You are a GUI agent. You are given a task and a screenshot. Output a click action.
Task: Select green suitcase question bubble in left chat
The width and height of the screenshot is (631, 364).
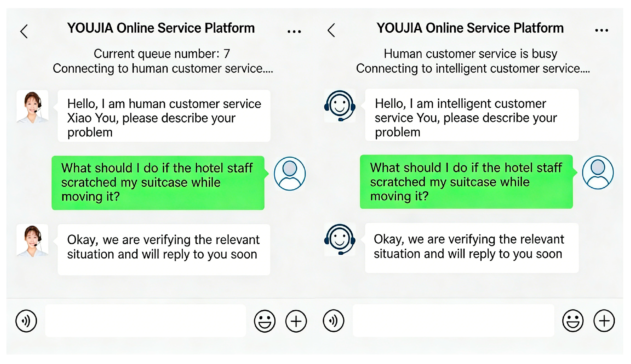(158, 182)
